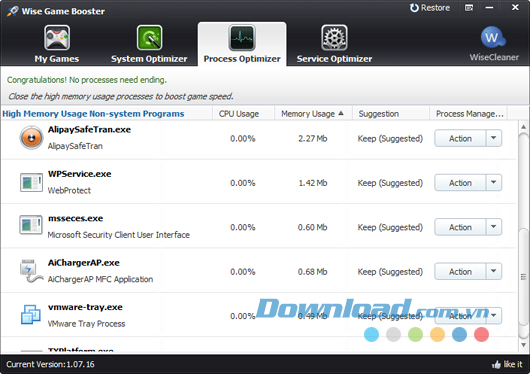
Task: Click the WebProtect description text
Action: click(x=69, y=191)
